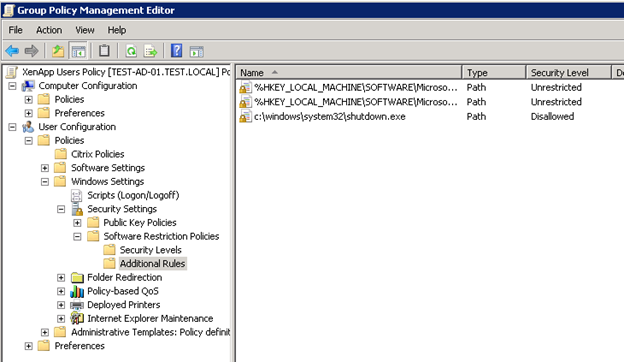Viewport: 624px width, 362px height.
Task: Select c:\windows\system32\shutdown.exe rule name
Action: [x=330, y=117]
